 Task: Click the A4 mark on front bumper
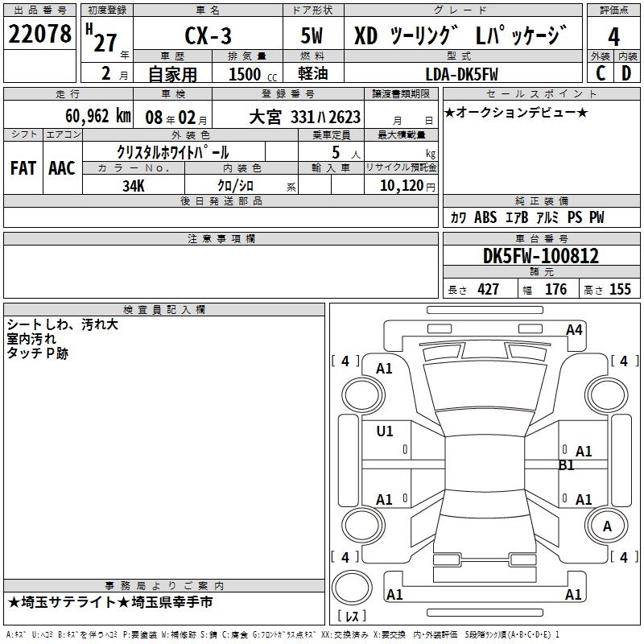tap(574, 330)
